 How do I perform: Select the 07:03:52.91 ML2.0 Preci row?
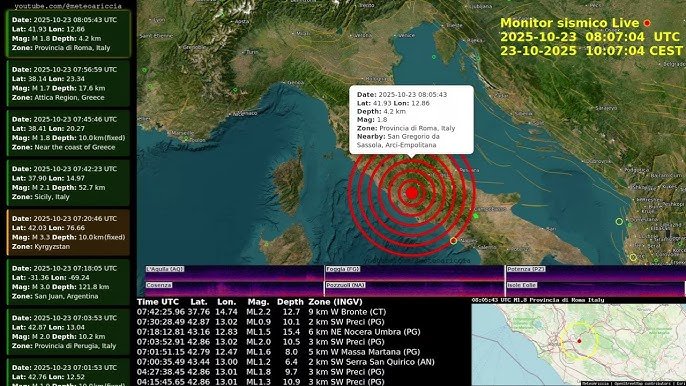pos(260,342)
